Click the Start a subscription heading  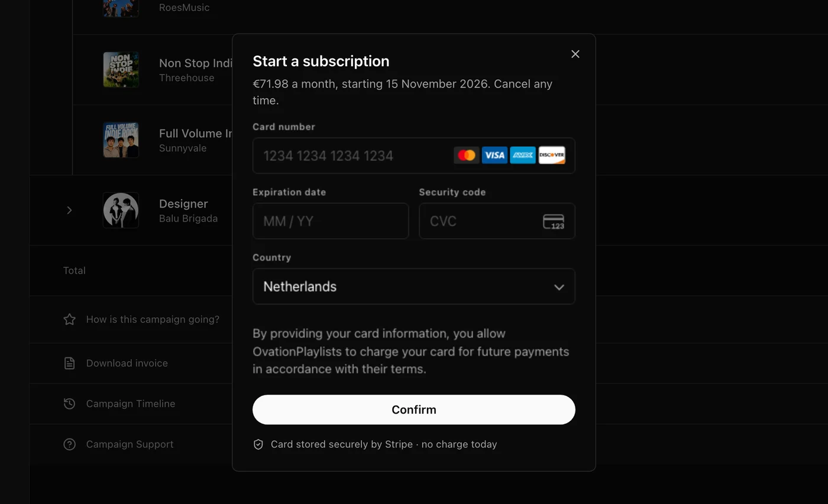pyautogui.click(x=321, y=61)
